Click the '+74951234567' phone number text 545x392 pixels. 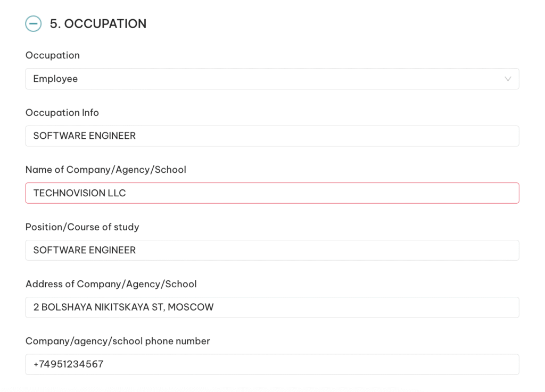68,364
